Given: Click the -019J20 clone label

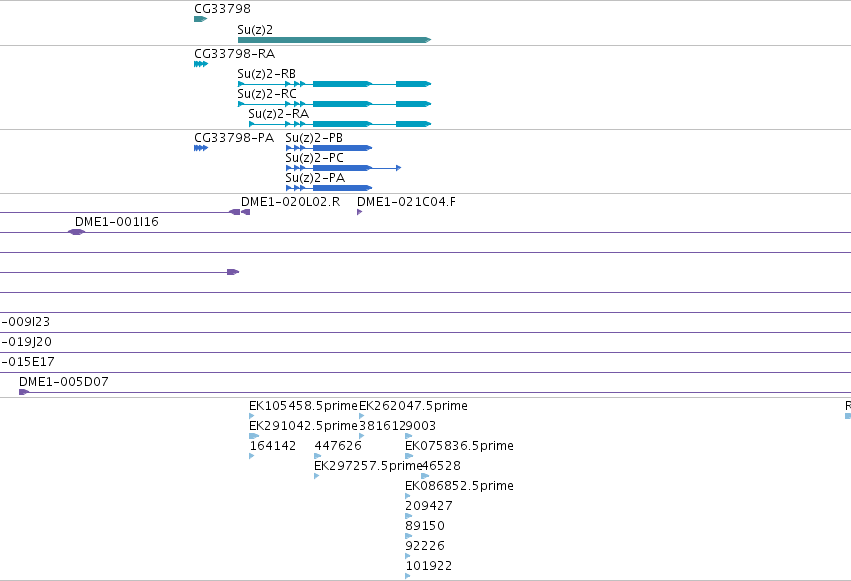Looking at the screenshot, I should [27, 342].
